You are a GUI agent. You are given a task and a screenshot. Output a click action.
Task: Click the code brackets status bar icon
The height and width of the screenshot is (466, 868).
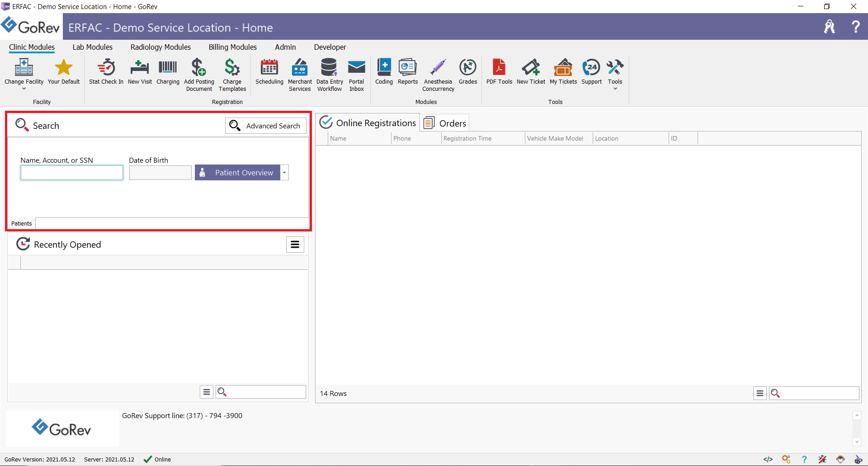(x=768, y=459)
